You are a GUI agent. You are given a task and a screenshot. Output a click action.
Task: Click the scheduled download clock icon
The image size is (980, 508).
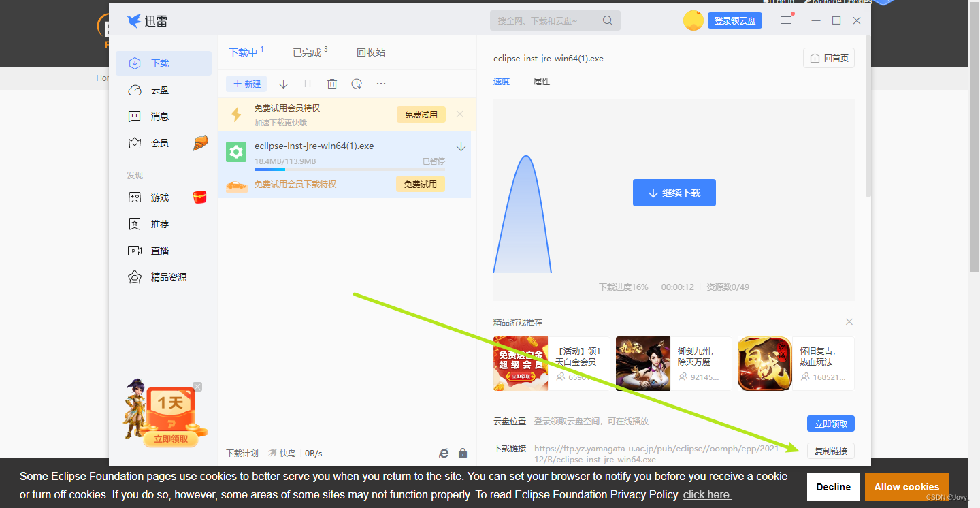pyautogui.click(x=357, y=84)
